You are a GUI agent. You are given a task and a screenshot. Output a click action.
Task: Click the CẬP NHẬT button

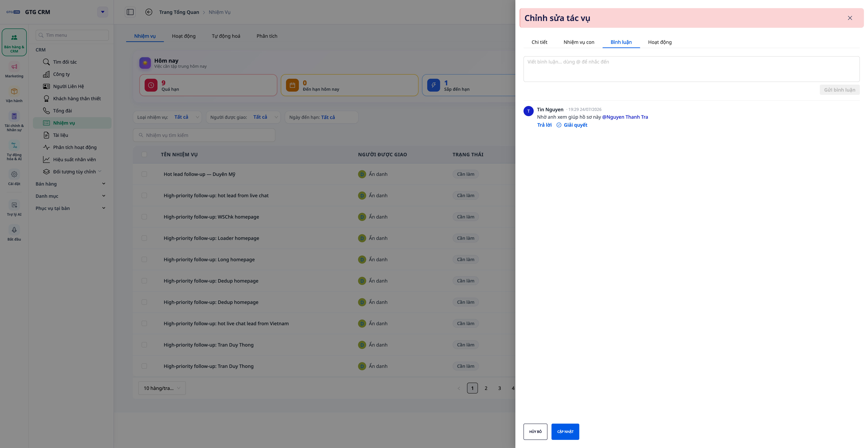(565, 432)
